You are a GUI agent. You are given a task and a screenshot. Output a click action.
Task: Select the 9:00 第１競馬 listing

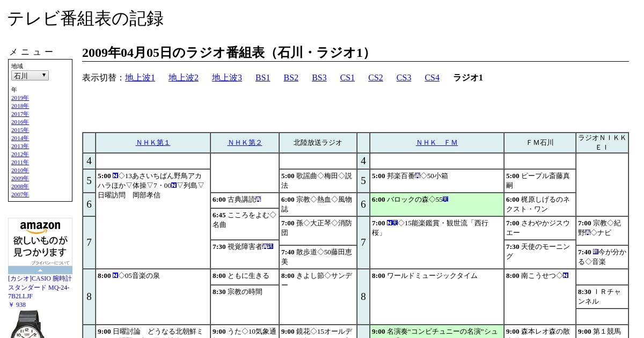click(602, 332)
